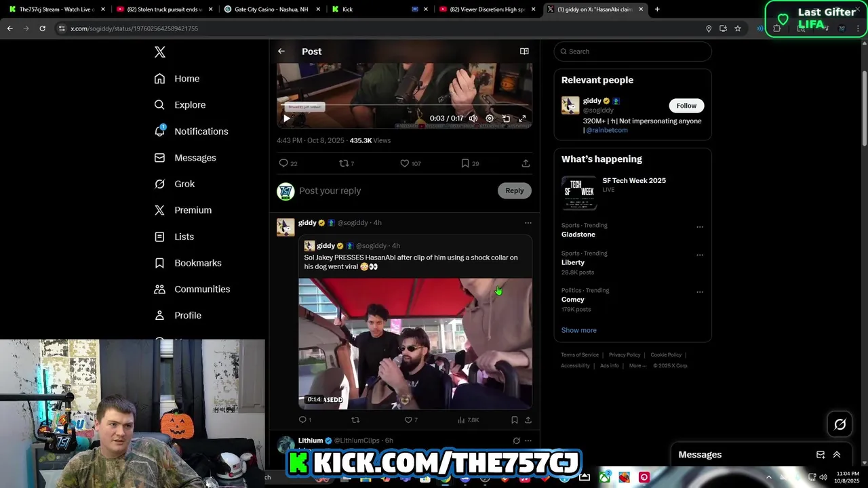Open Profile in X sidebar

click(x=178, y=315)
